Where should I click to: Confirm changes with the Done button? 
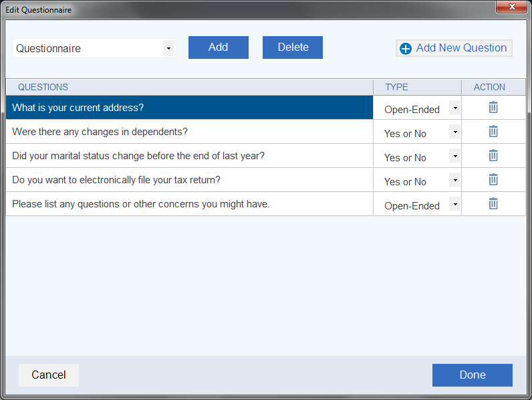pos(473,375)
